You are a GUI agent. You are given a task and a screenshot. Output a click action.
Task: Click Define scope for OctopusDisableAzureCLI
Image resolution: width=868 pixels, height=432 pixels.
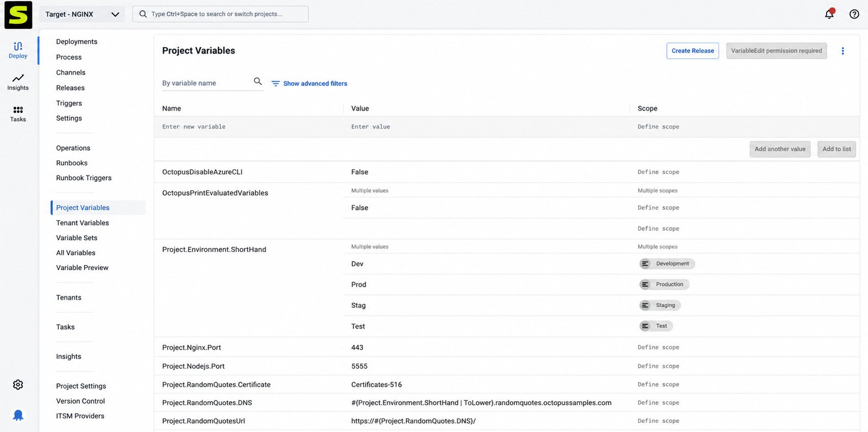click(x=658, y=172)
